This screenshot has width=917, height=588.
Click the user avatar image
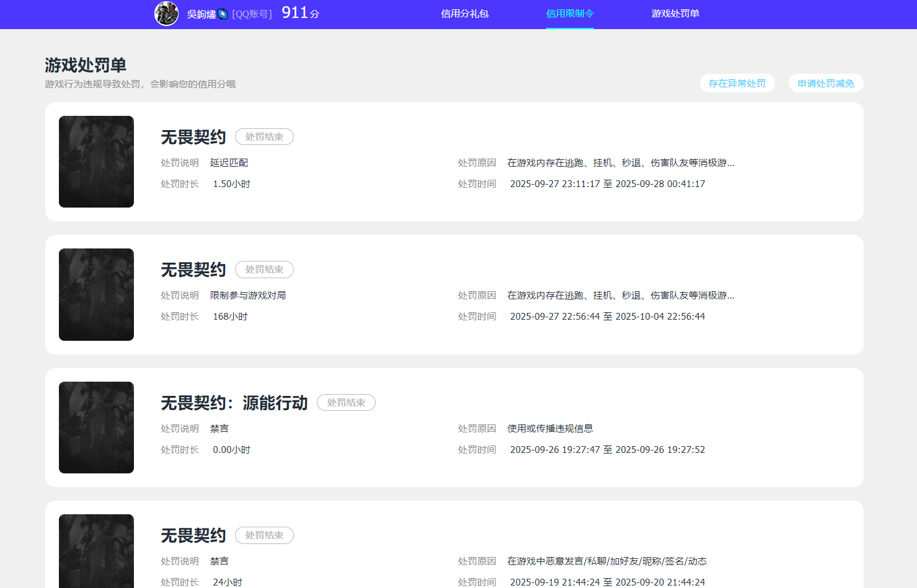(166, 14)
